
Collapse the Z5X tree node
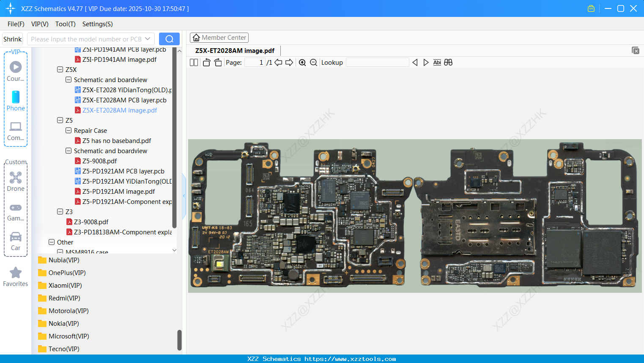60,69
